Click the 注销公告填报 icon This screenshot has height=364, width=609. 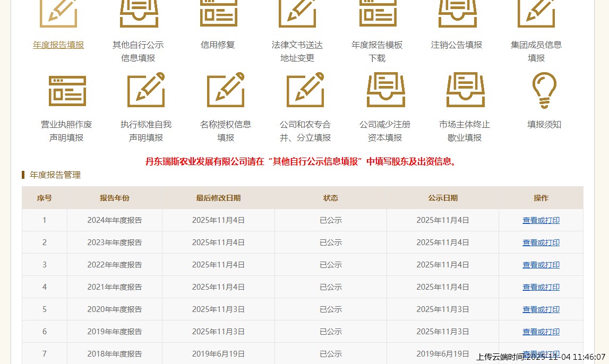click(457, 16)
